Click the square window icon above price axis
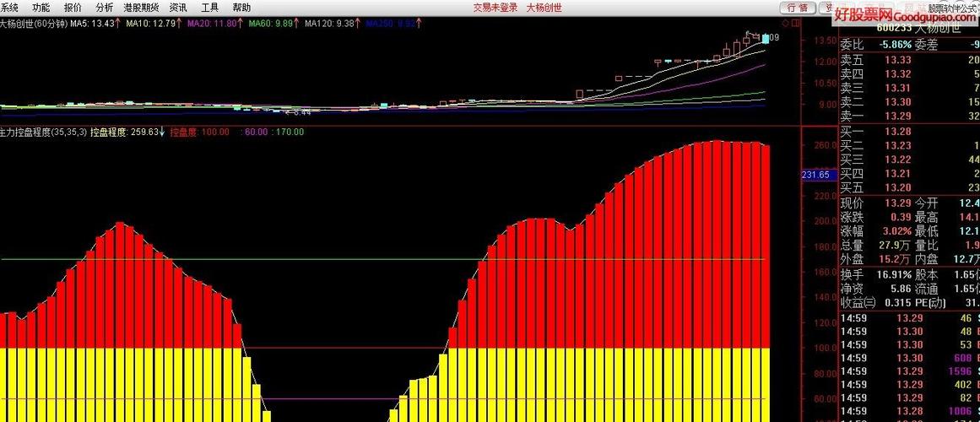 tap(795, 23)
